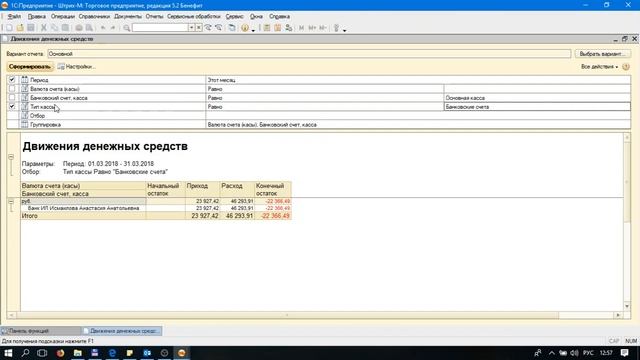Open the toolbar customization dropdown arrow
640x360 pixels.
pyautogui.click(x=344, y=30)
